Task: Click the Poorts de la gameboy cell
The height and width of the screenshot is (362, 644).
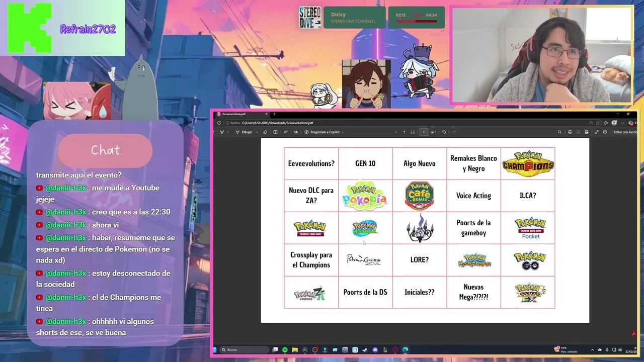Action: (x=473, y=228)
